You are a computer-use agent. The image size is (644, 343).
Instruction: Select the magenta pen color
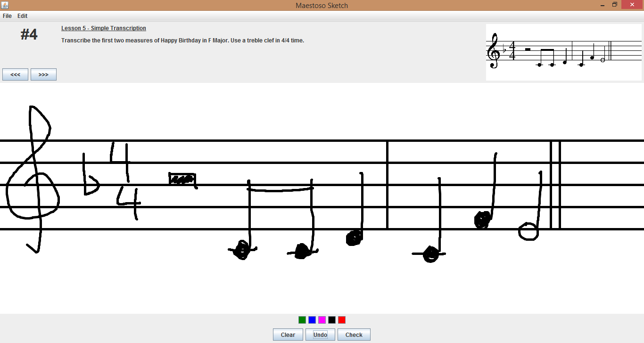tap(322, 320)
